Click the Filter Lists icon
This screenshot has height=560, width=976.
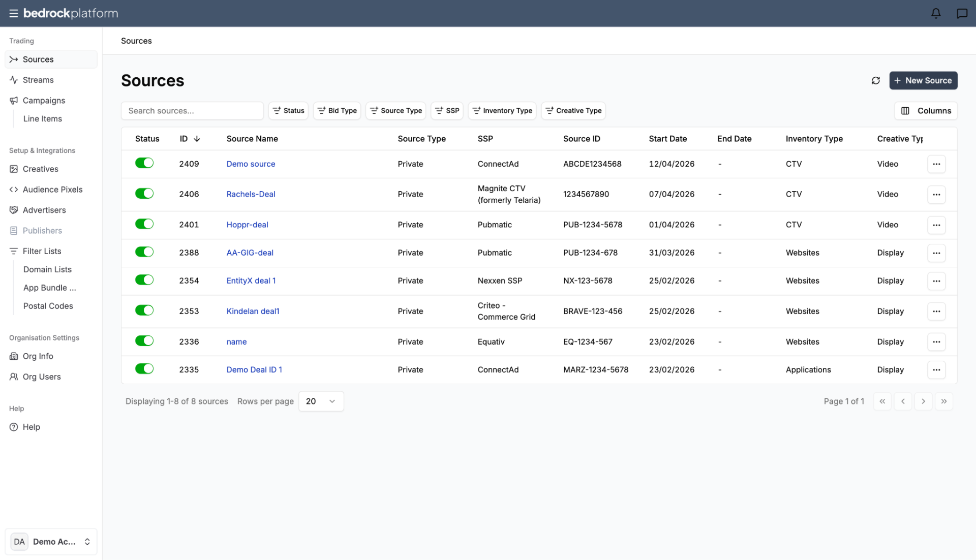click(14, 251)
